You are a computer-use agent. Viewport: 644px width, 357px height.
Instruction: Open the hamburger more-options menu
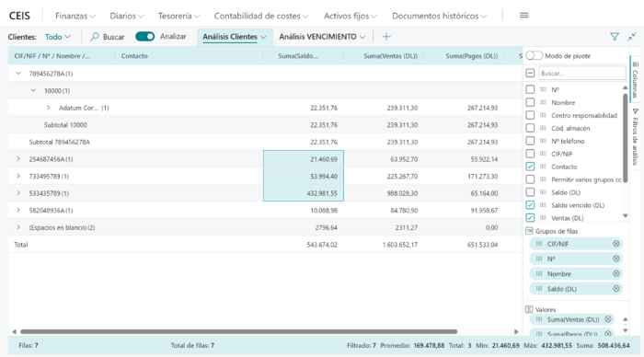(x=523, y=16)
